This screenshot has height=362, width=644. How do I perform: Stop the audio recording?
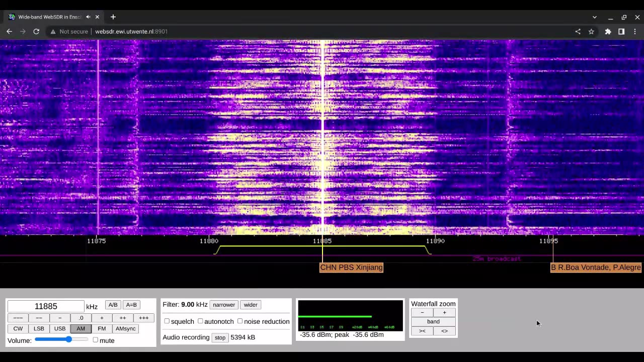(220, 337)
